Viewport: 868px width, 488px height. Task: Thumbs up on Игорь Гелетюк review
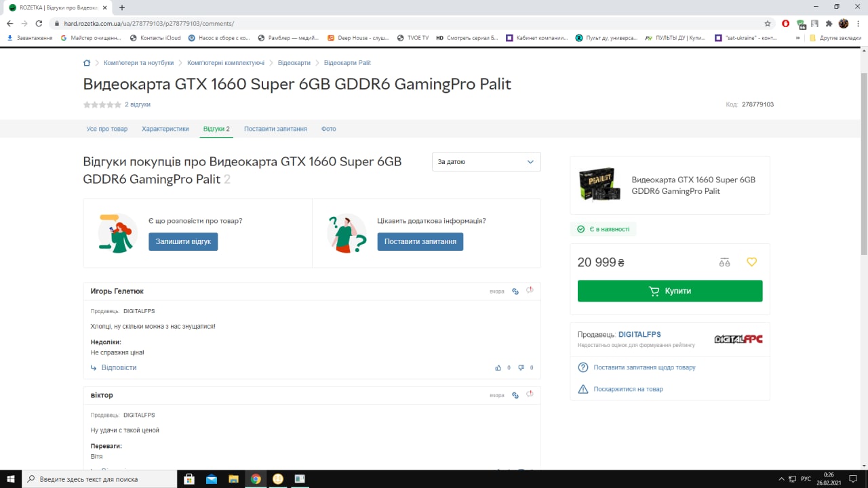(498, 368)
